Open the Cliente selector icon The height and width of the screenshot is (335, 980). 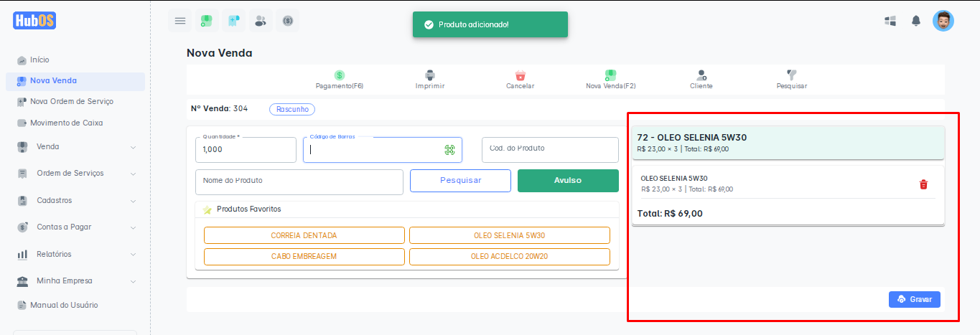coord(701,75)
